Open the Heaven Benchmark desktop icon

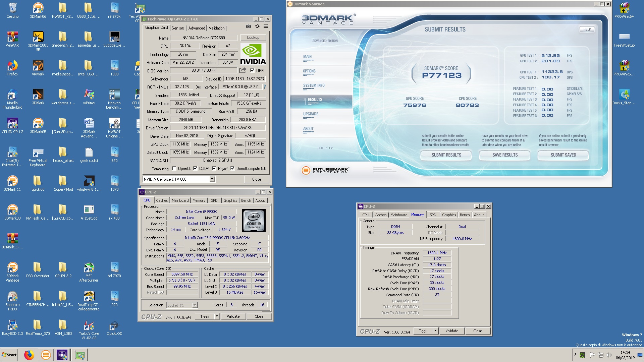pyautogui.click(x=114, y=99)
